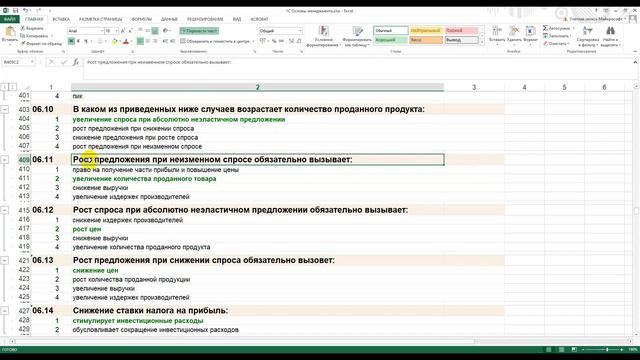
Task: Click the borders icon
Action: pos(100,41)
